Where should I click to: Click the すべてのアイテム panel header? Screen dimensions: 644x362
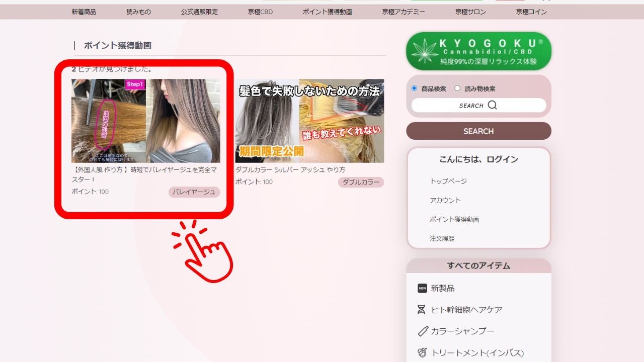[x=478, y=265]
